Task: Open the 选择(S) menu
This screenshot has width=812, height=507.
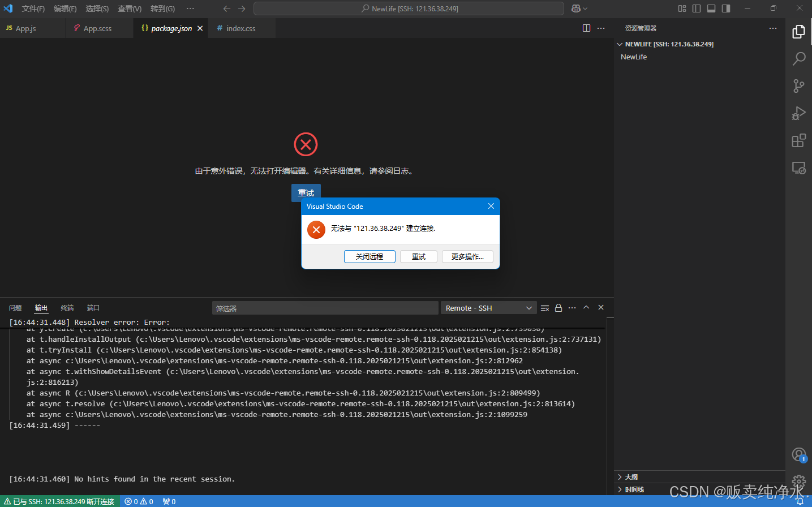Action: pos(97,8)
